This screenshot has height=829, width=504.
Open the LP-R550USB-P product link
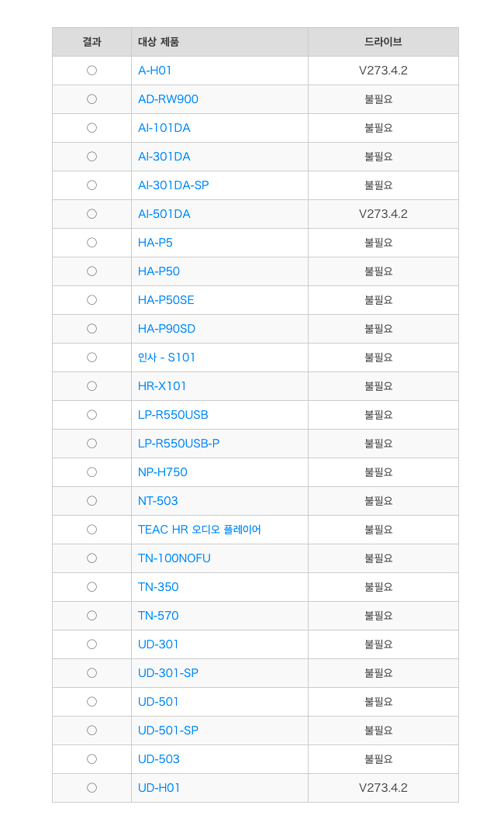(179, 444)
